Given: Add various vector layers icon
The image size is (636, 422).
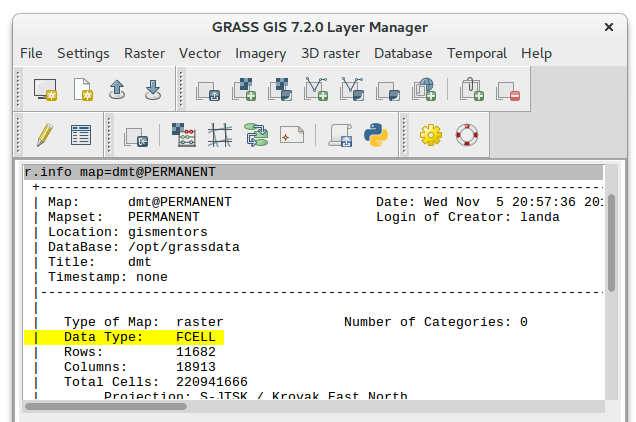Looking at the screenshot, I should coord(352,90).
